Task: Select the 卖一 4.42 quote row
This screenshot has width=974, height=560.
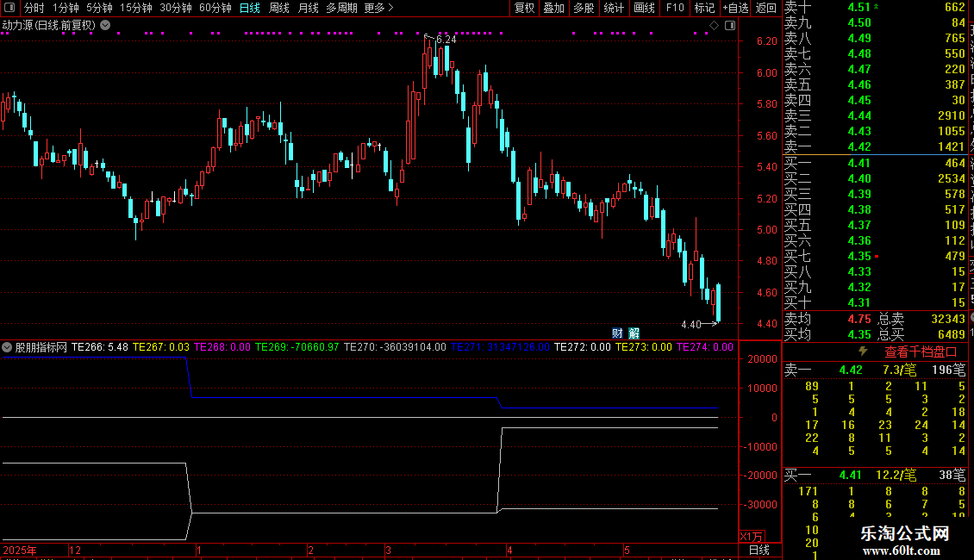Action: pyautogui.click(x=875, y=147)
